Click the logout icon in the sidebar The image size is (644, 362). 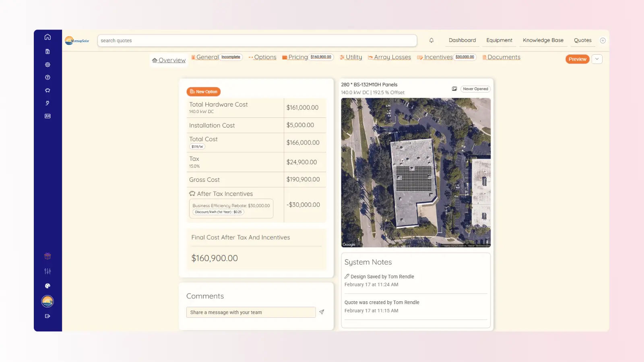47,316
